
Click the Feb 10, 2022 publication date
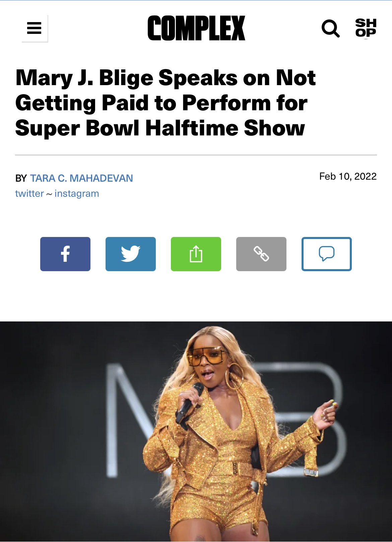pos(348,176)
